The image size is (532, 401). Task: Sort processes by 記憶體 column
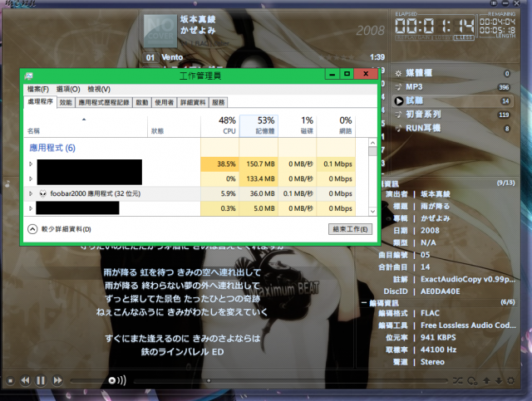click(259, 125)
